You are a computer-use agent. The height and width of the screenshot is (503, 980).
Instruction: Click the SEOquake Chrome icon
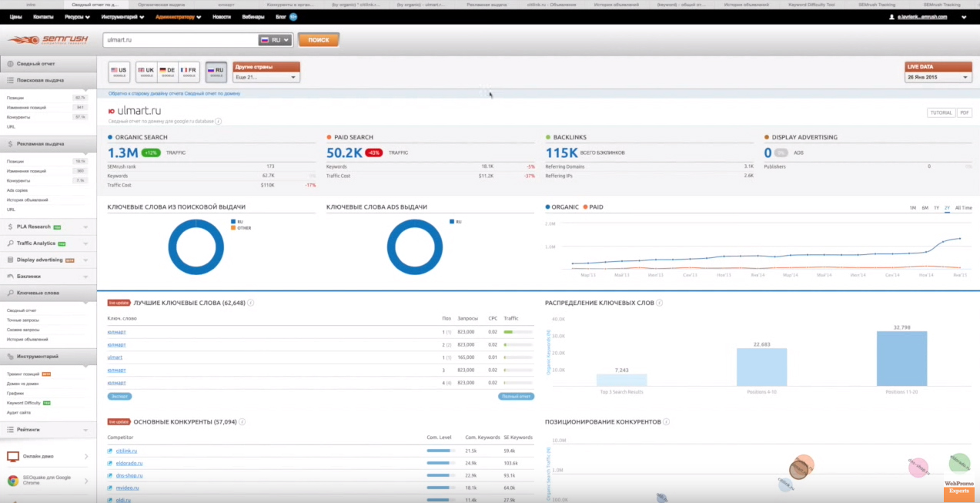click(13, 481)
